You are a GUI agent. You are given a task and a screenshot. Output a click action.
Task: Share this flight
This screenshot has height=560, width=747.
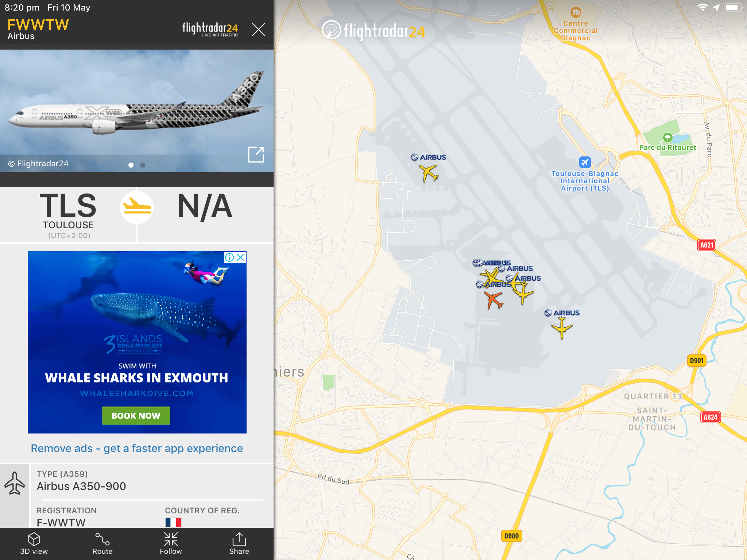(239, 544)
